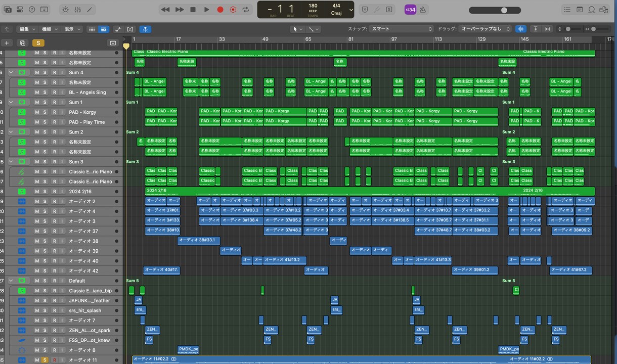Switch to linear tracks view button

pyautogui.click(x=104, y=29)
